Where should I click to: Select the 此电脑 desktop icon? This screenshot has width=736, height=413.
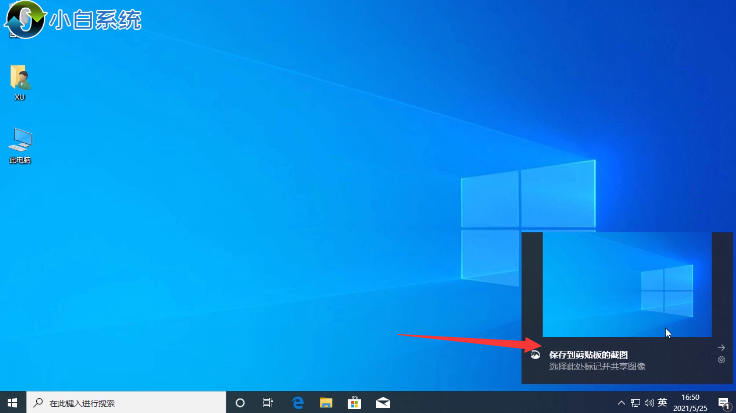point(19,145)
